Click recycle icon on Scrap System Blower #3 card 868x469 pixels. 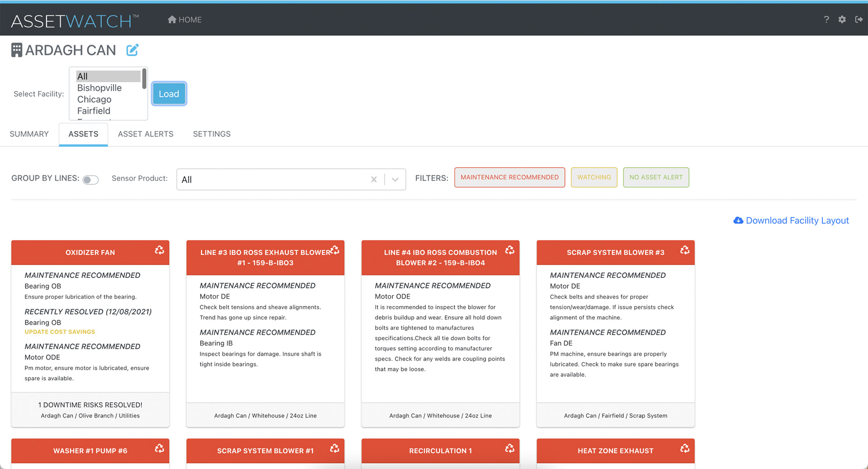click(x=685, y=250)
